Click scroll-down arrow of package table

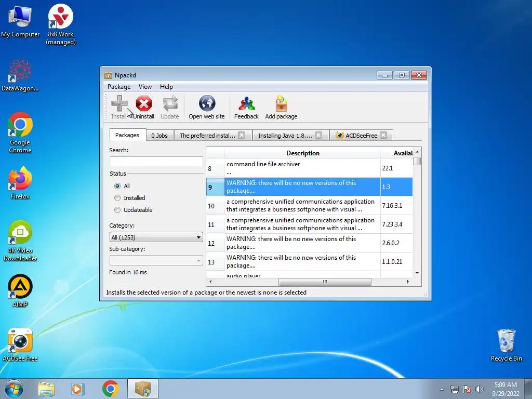coord(417,273)
